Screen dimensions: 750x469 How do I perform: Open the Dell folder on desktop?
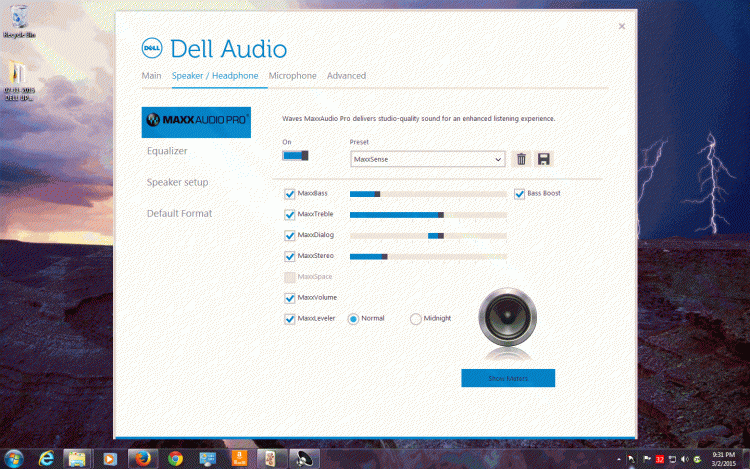[x=19, y=81]
